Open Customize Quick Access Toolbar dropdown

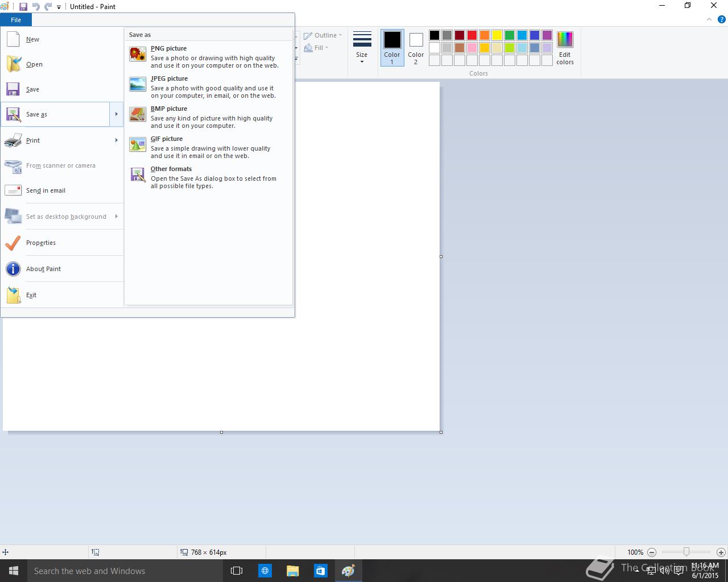point(59,7)
